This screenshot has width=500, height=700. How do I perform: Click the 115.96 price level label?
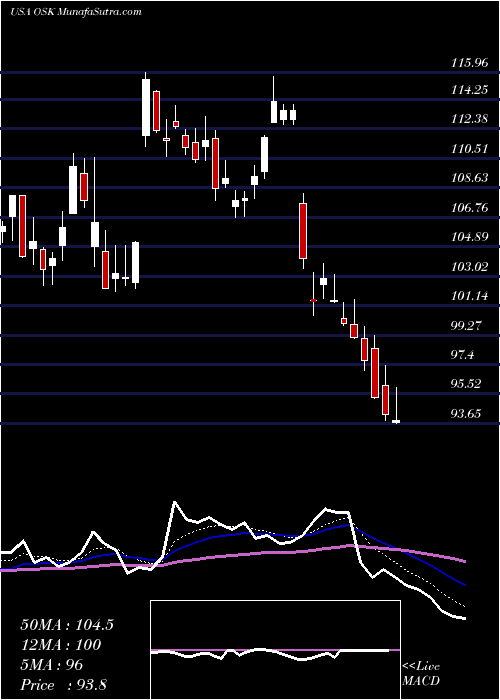[469, 63]
